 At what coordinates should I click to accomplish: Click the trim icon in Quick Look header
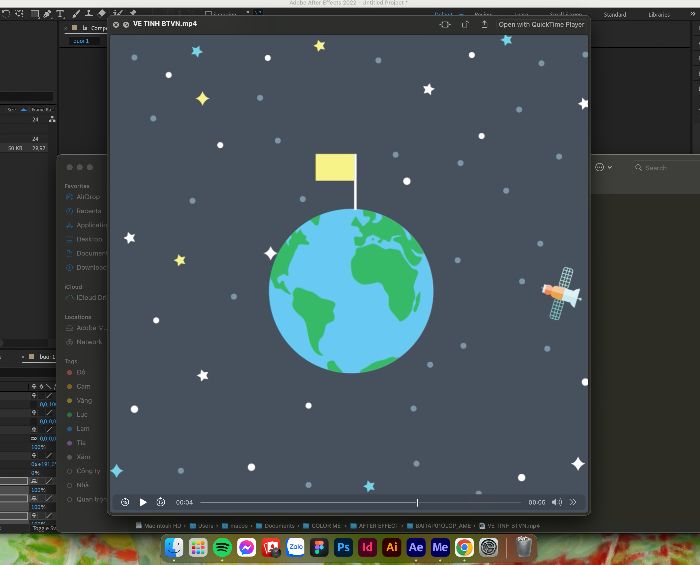coord(445,25)
